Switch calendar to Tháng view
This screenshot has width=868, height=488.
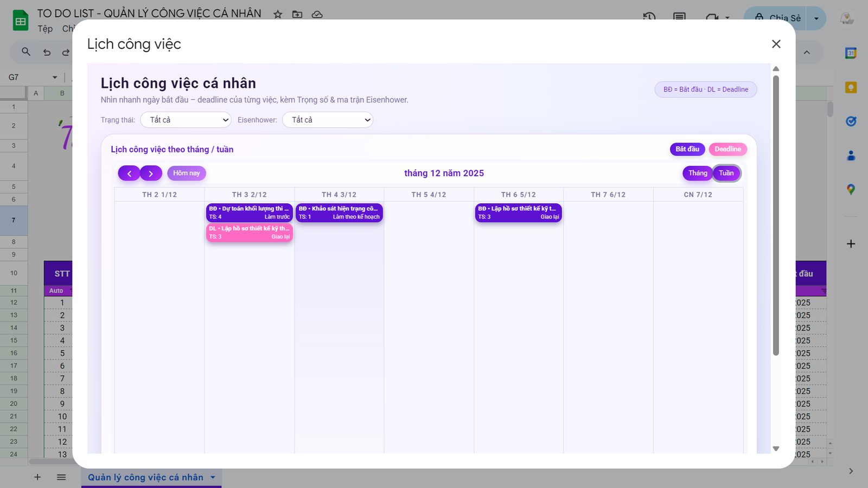698,173
